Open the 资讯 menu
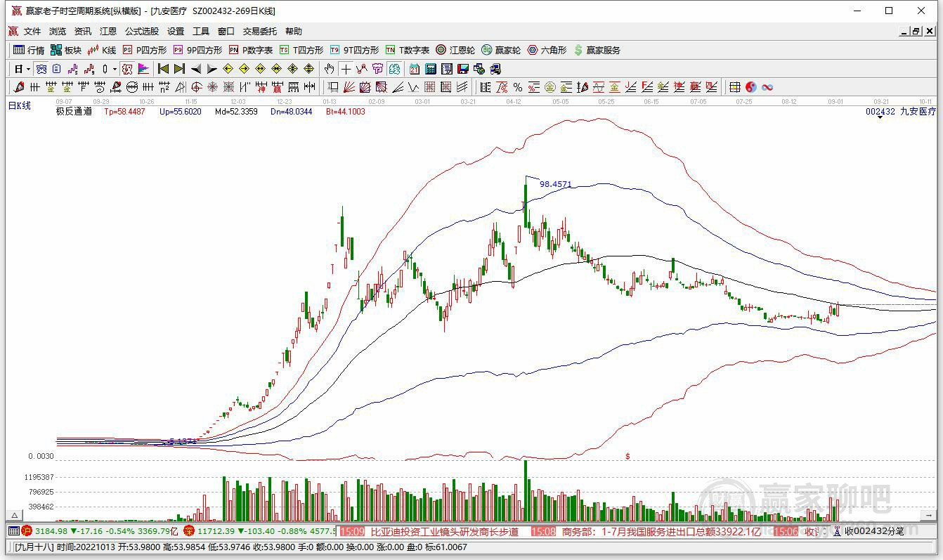Viewport: 943px width, 560px height. pyautogui.click(x=83, y=32)
